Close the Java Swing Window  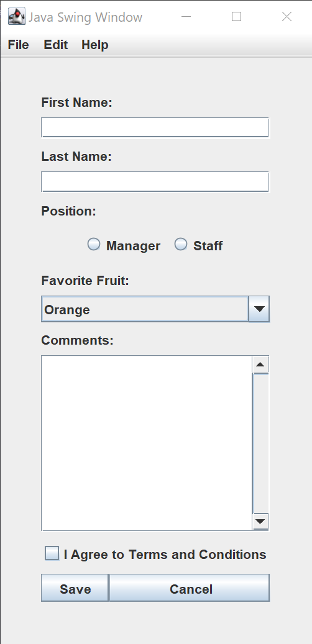287,17
